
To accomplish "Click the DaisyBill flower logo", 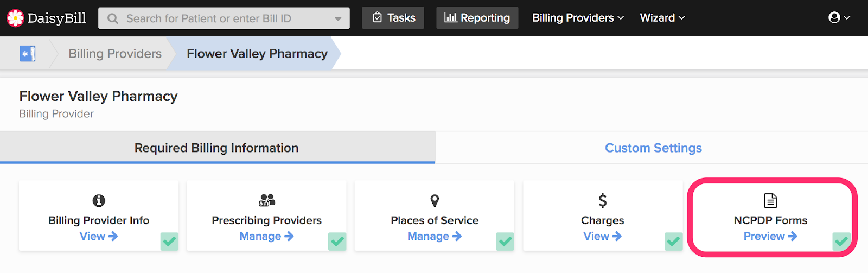I will click(15, 18).
